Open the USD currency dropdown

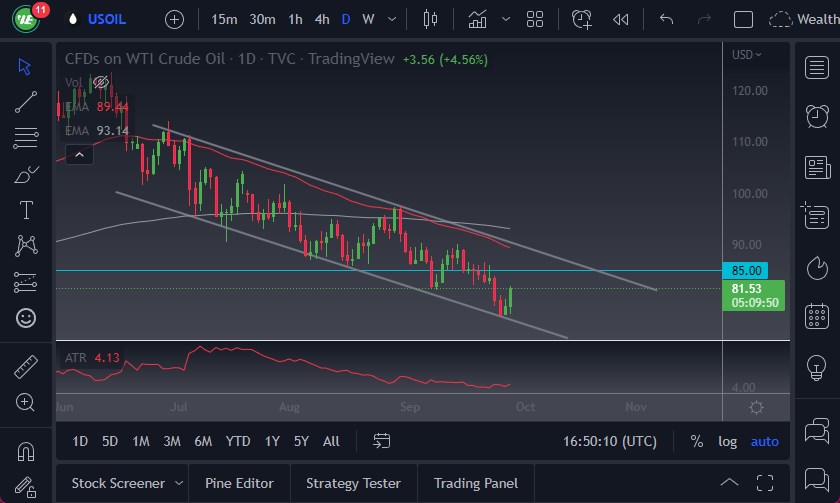point(745,54)
